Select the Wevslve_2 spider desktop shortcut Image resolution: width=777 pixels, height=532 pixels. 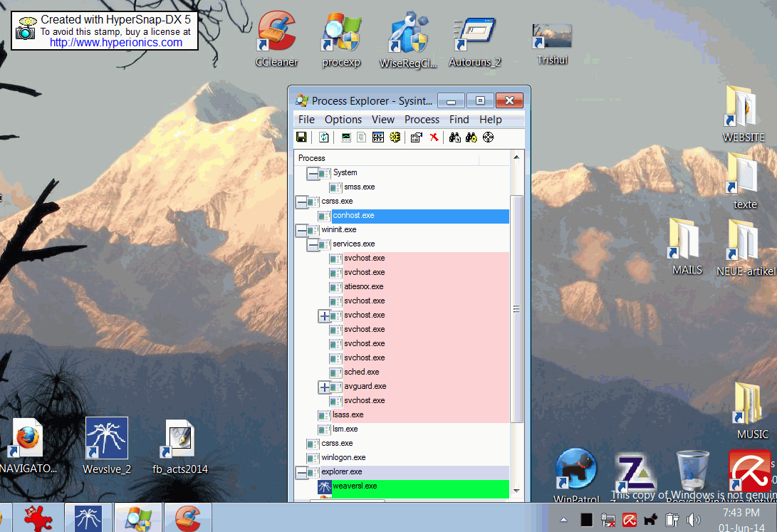click(x=107, y=445)
